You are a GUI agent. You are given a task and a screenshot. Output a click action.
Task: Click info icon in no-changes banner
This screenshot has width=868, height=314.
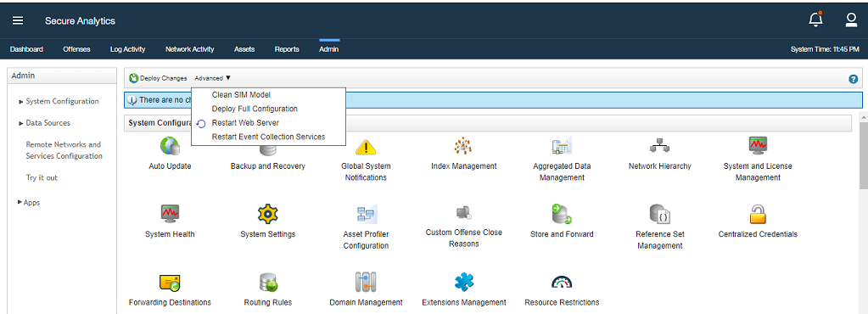132,101
